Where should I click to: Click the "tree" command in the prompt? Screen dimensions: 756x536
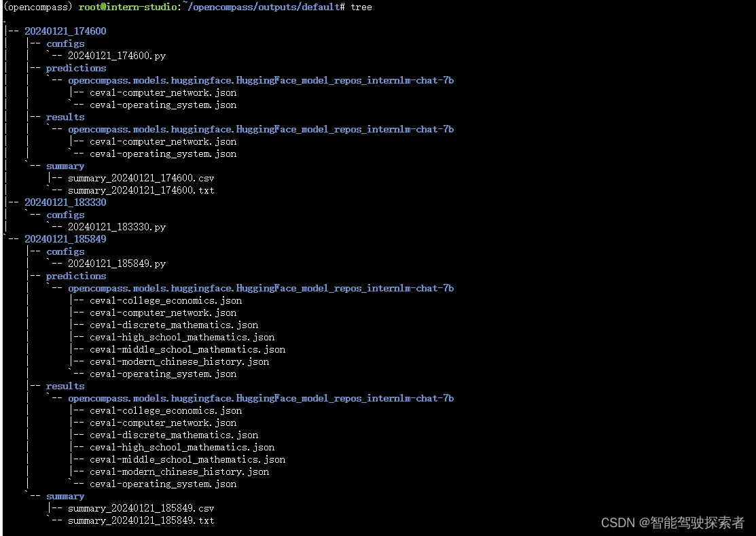tap(361, 7)
